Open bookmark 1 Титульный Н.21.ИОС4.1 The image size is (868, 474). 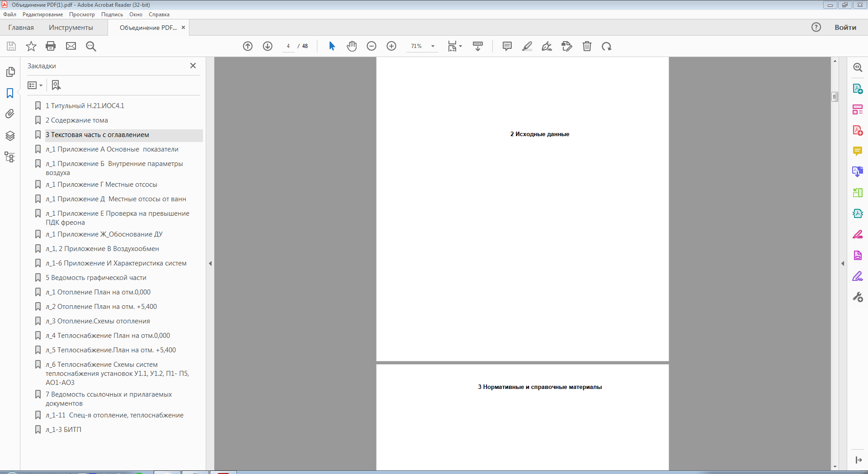click(x=85, y=106)
